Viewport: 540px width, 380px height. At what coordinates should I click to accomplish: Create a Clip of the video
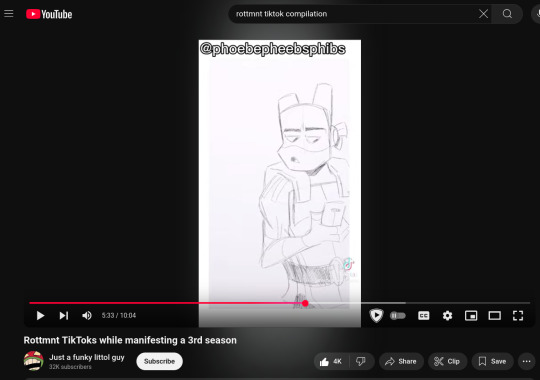point(447,361)
